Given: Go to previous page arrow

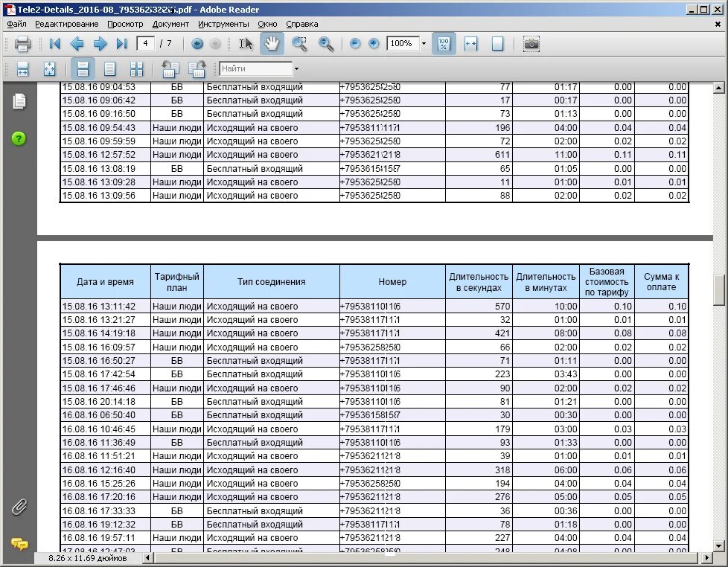Looking at the screenshot, I should [77, 44].
